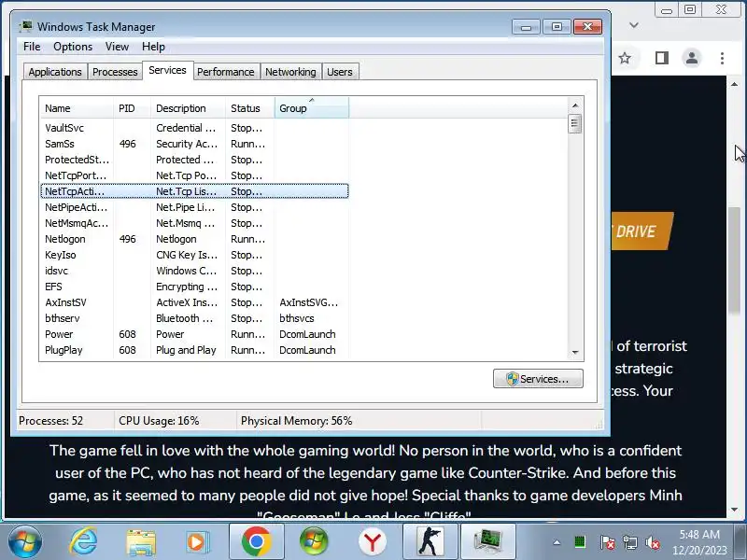
Task: Click browser page scroll up arrow
Action: [734, 84]
